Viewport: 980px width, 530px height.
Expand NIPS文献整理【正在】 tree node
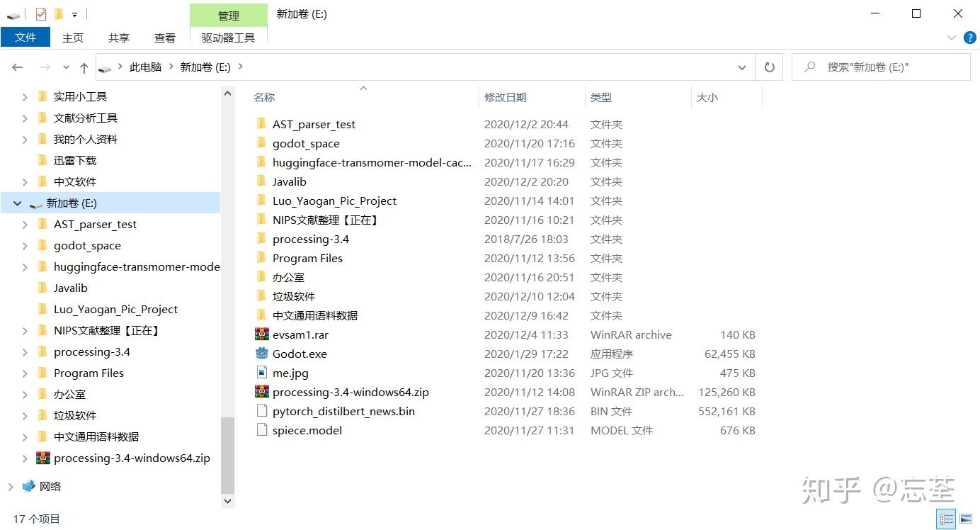click(26, 330)
